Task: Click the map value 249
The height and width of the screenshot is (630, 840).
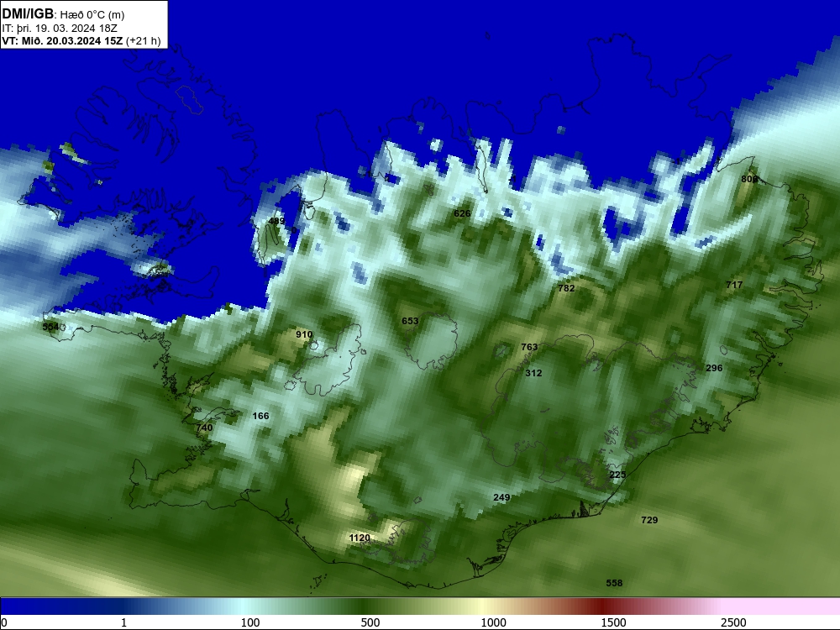Action: pyautogui.click(x=501, y=497)
